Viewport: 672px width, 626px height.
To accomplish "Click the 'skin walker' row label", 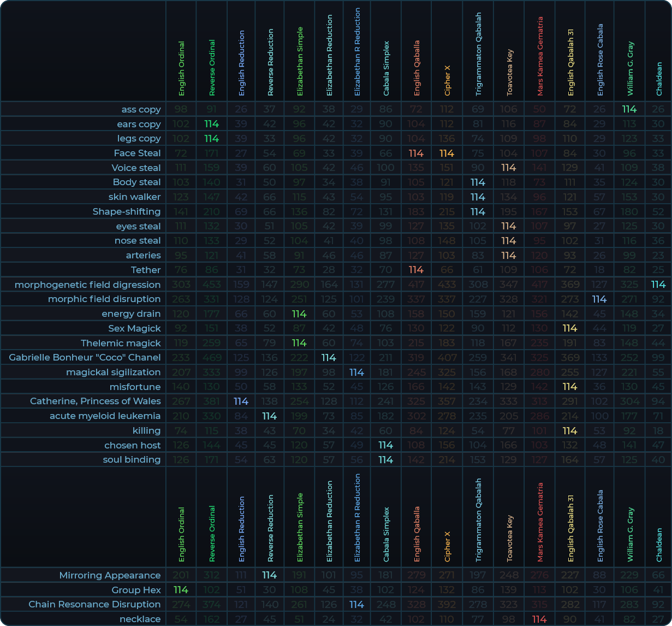I will coord(134,197).
